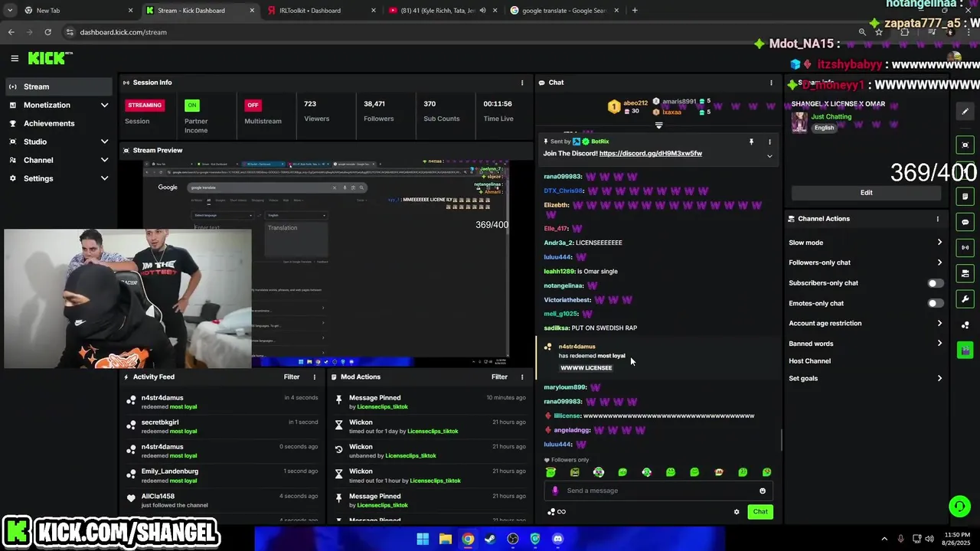The image size is (980, 551).
Task: Click the focus frame icon in right sidebar
Action: (965, 145)
